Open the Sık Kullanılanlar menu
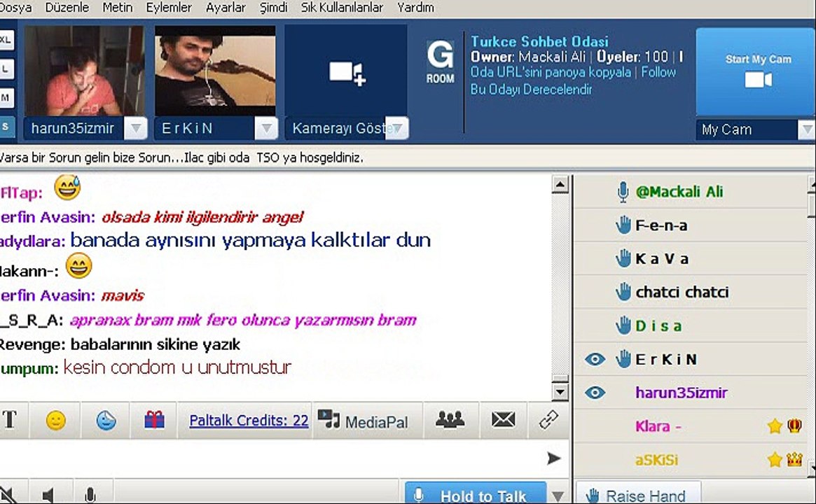This screenshot has width=816, height=504. point(342,7)
